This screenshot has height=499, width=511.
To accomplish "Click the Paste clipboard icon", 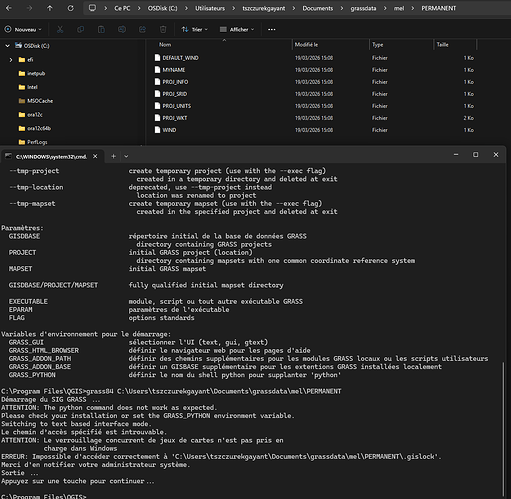I will 101,30.
